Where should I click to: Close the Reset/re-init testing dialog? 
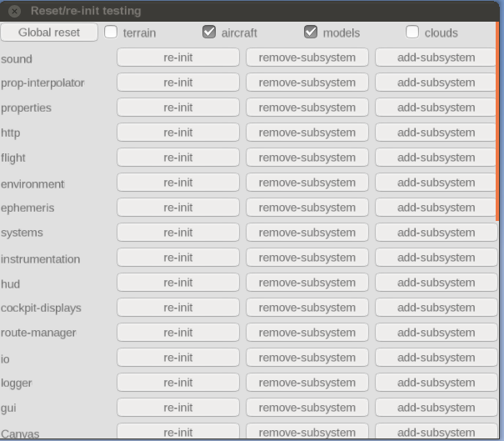point(14,12)
